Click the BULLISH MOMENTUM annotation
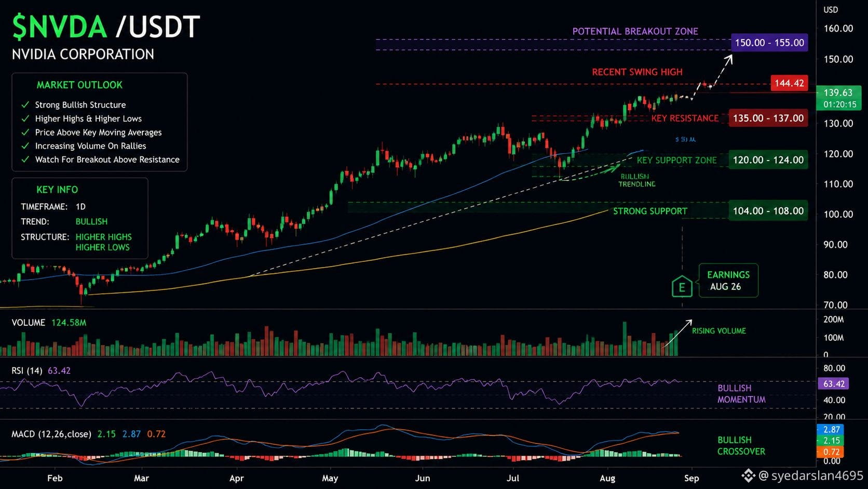 coord(741,394)
